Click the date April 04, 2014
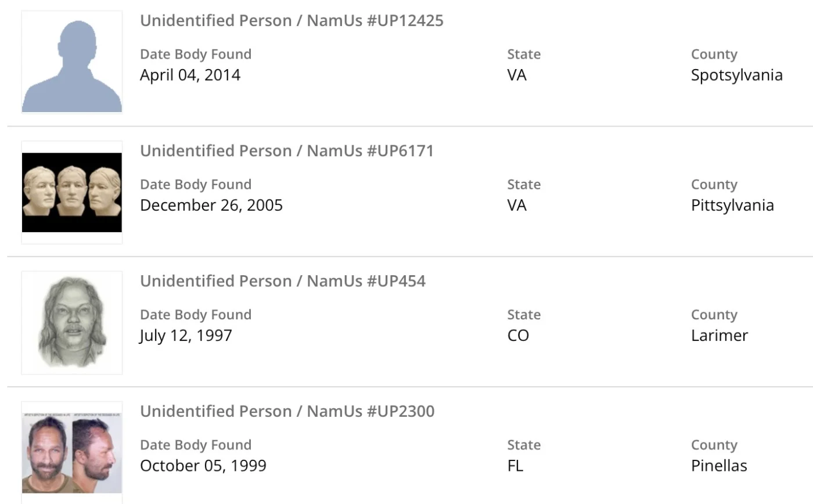Viewport: 813px width, 504px height. (x=190, y=75)
